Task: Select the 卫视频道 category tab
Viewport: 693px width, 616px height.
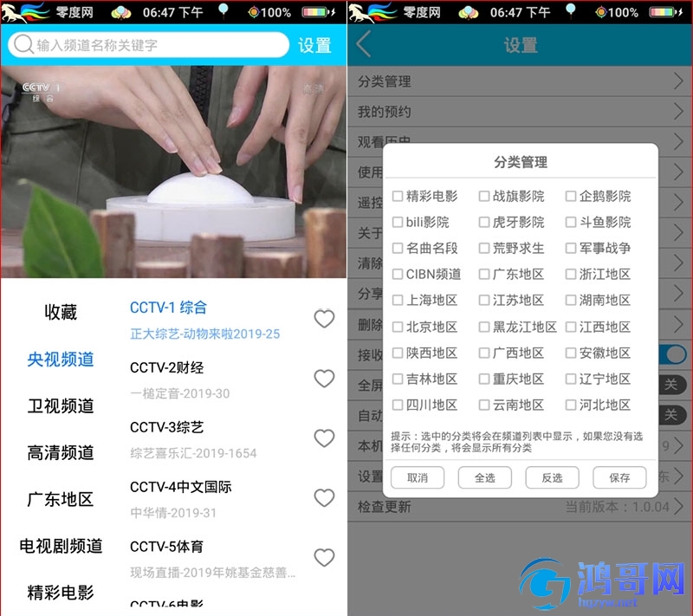Action: click(61, 405)
